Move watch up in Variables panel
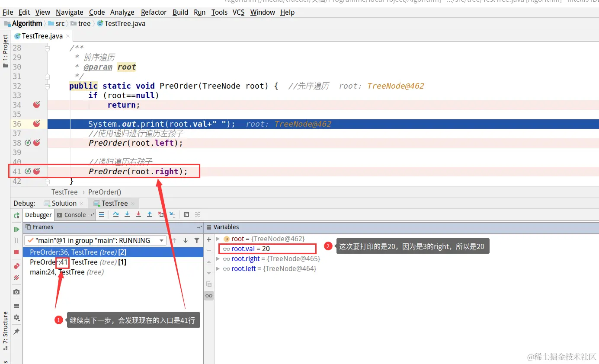Viewport: 599px width, 364px height. [x=209, y=262]
